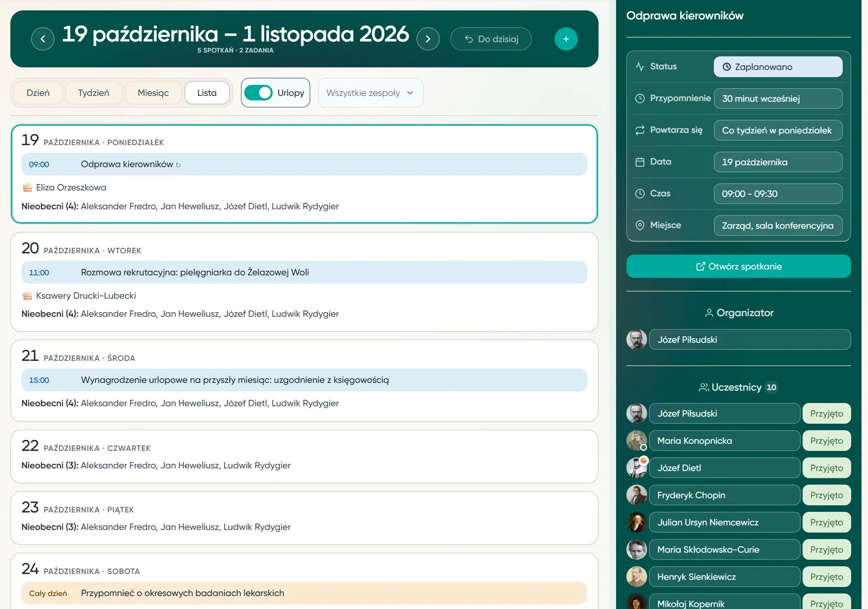Click Uczestnicy people icon

pos(703,387)
